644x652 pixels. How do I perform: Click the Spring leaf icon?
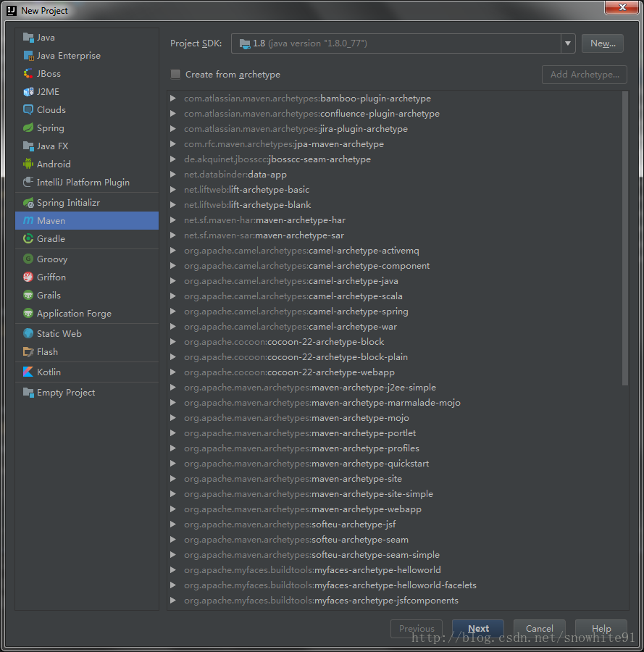click(x=28, y=128)
